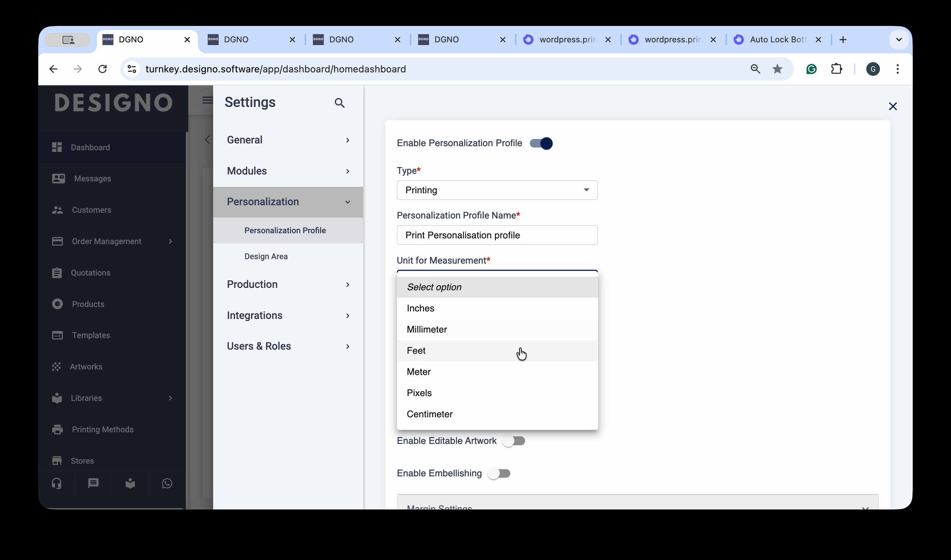Go to Printing Methods in sidebar
The image size is (951, 560).
coord(102,430)
